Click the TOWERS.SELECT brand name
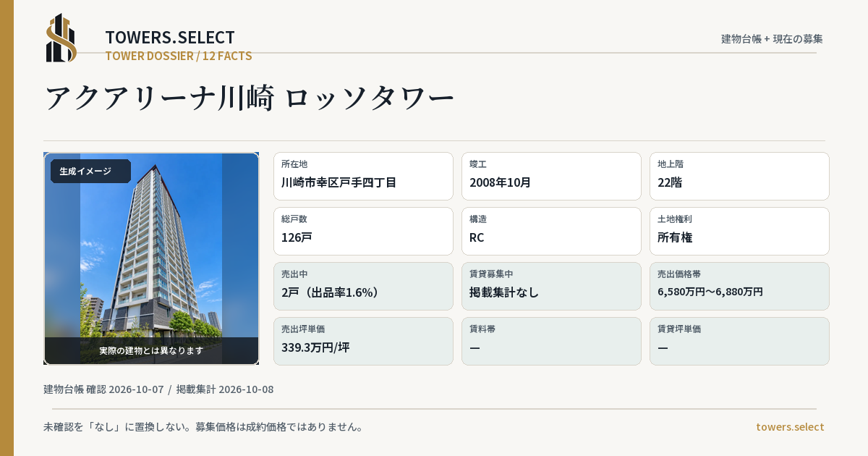Screen dimensions: 868x456 click(170, 38)
